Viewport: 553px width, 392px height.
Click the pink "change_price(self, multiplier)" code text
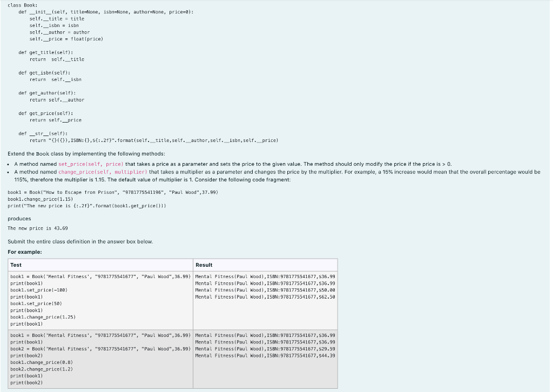(103, 172)
